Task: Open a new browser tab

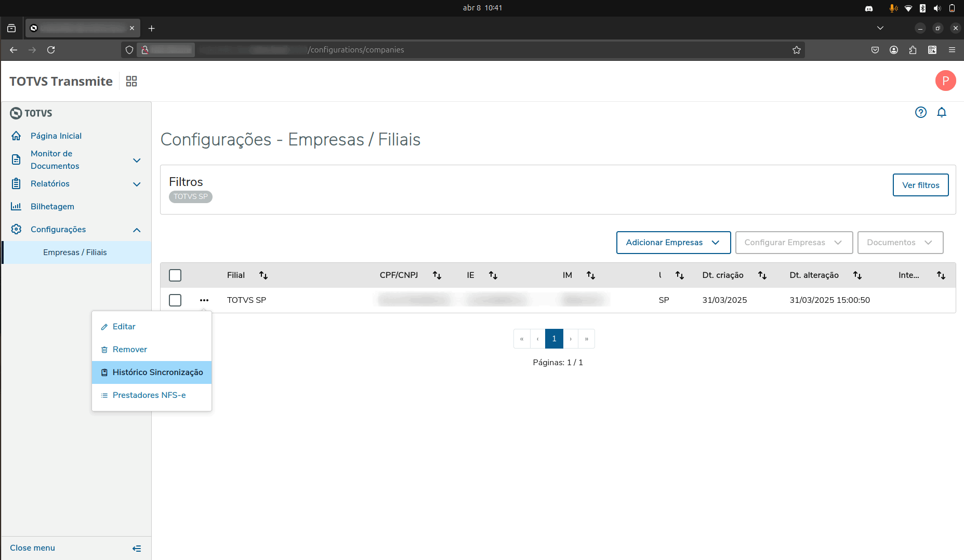Action: tap(151, 29)
